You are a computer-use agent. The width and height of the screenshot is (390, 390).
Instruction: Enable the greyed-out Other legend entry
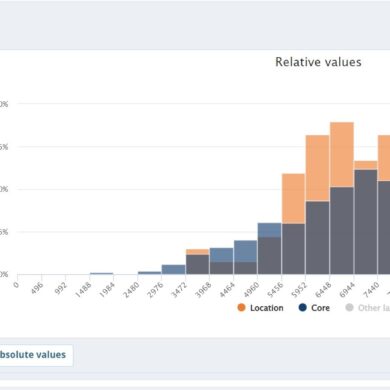pos(367,308)
